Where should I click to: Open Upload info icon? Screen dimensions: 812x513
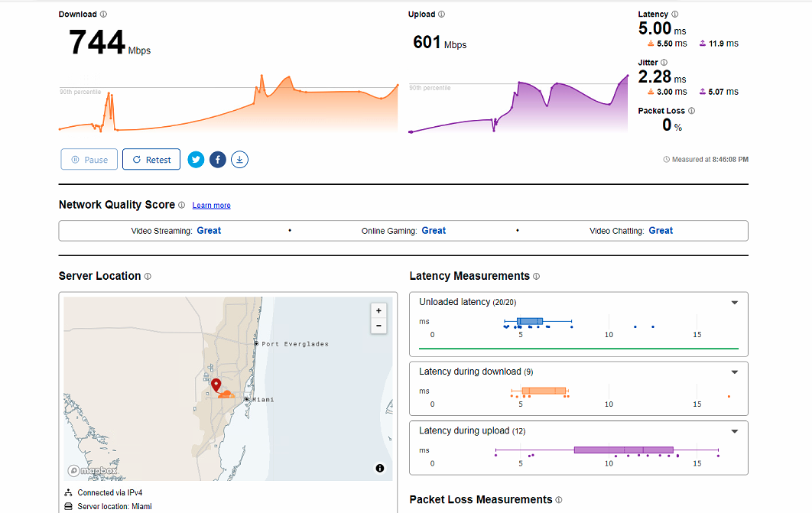[442, 15]
